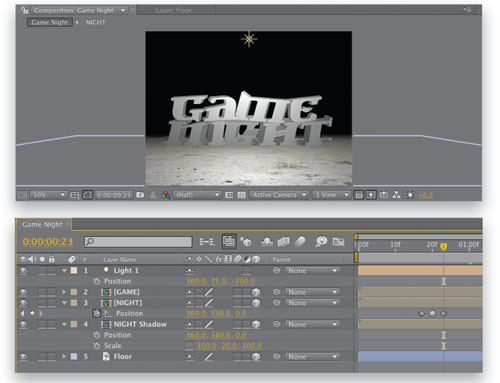
Task: Click the Scale stopwatch under NIGHT Shadow
Action: click(x=97, y=346)
